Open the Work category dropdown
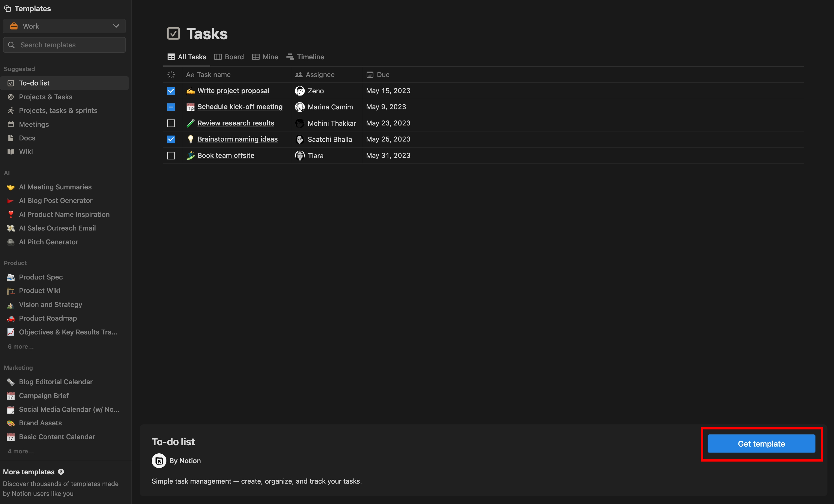 click(x=64, y=26)
